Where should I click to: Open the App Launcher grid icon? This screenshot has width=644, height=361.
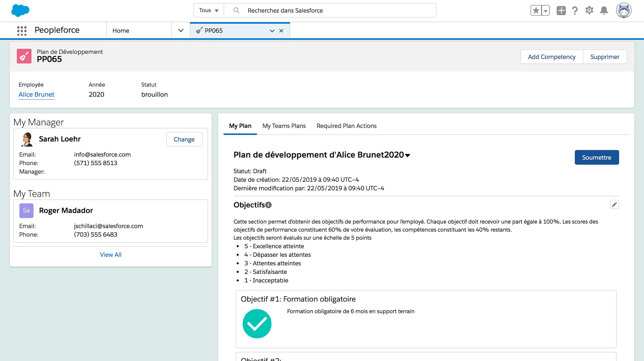tap(22, 31)
